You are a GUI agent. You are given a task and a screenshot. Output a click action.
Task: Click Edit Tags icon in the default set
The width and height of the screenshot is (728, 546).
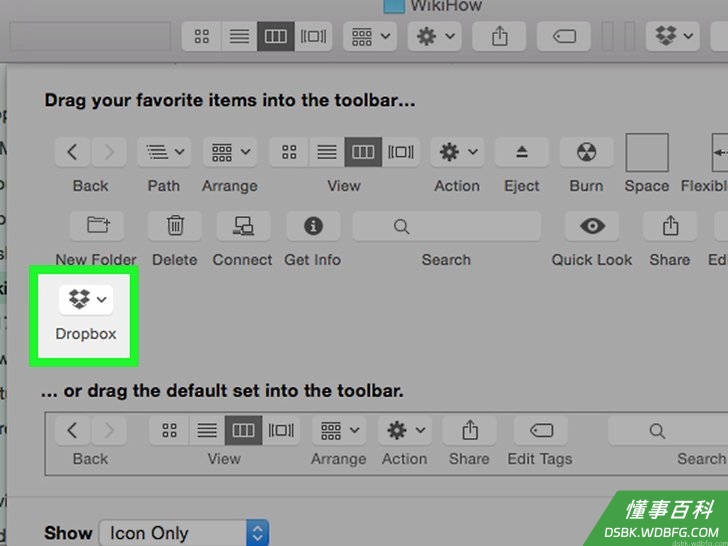tap(541, 430)
